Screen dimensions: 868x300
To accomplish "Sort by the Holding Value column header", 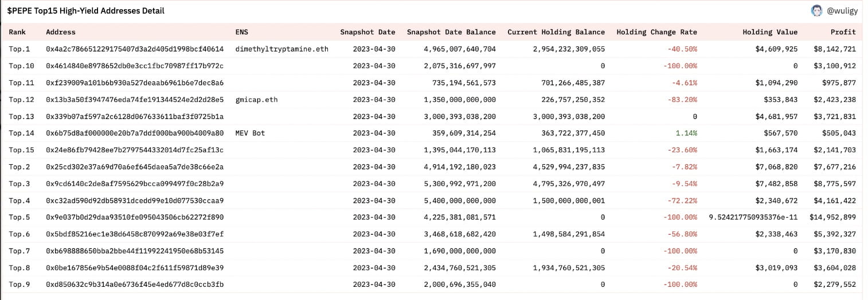I will [x=769, y=32].
